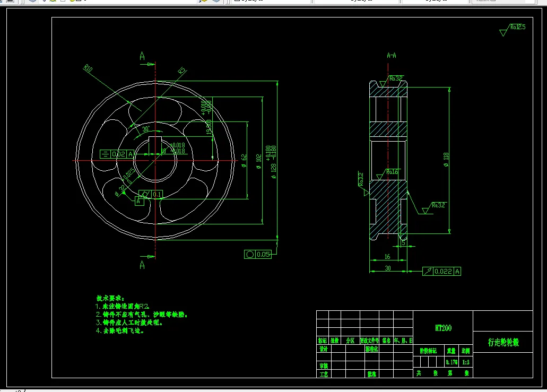
Task: Pick the "19.300" vertical dimension text
Action: [209, 127]
